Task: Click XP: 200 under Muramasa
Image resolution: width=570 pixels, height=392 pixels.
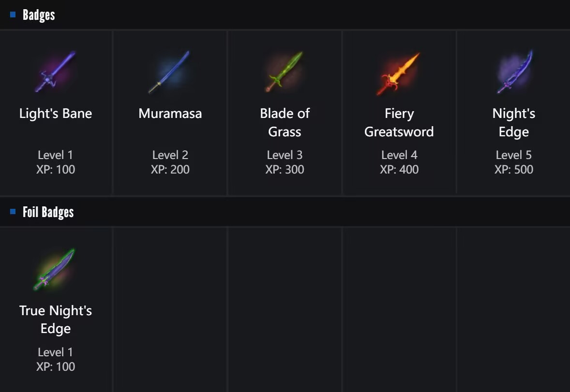Action: (x=170, y=170)
